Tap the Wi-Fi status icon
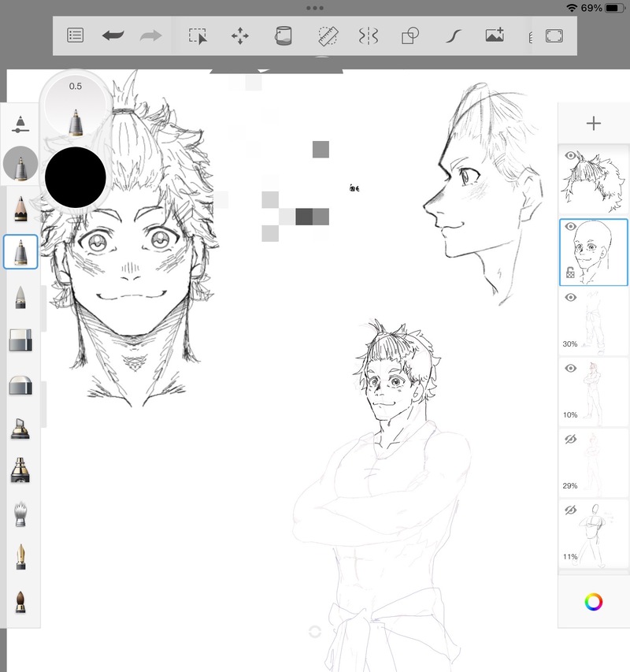This screenshot has width=630, height=672. [x=571, y=8]
